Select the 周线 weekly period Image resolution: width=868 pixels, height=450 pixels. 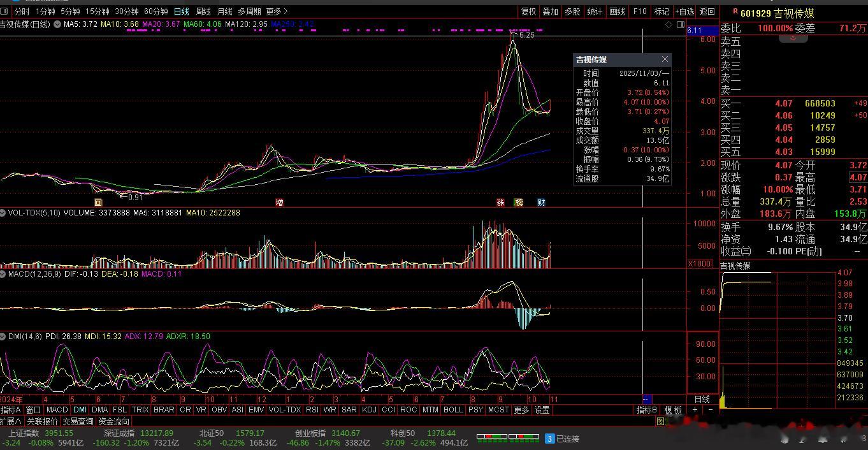203,11
